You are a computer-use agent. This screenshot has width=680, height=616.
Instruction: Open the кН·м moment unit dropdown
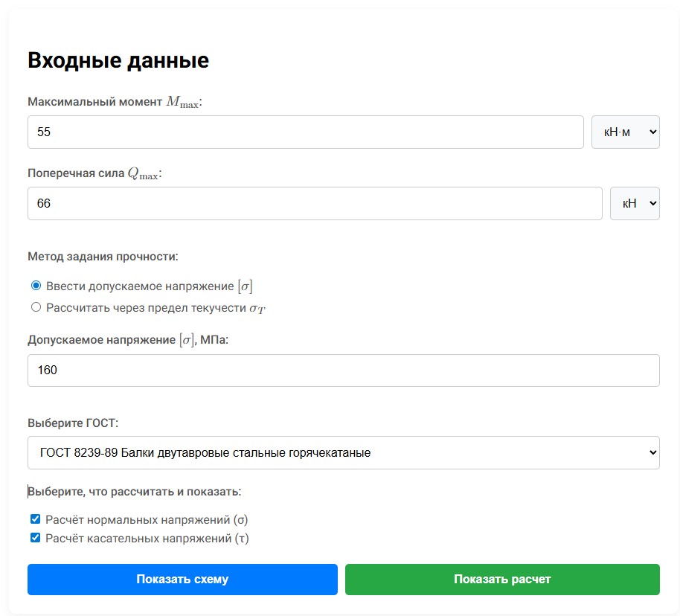[625, 132]
